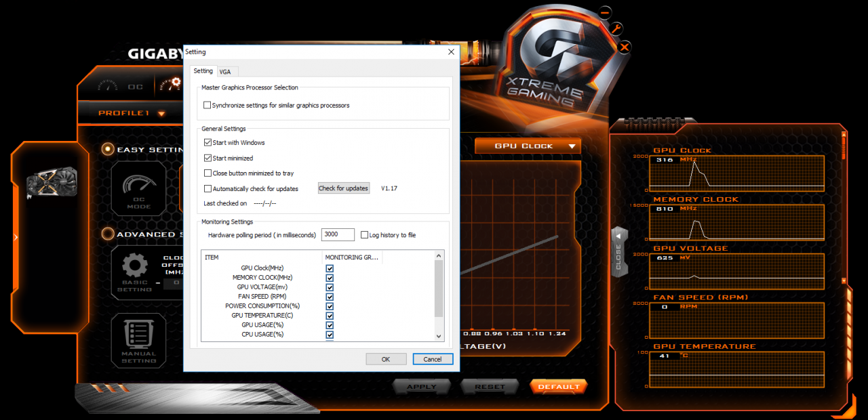Click the hardware polling period field
868x420 pixels.
[338, 234]
